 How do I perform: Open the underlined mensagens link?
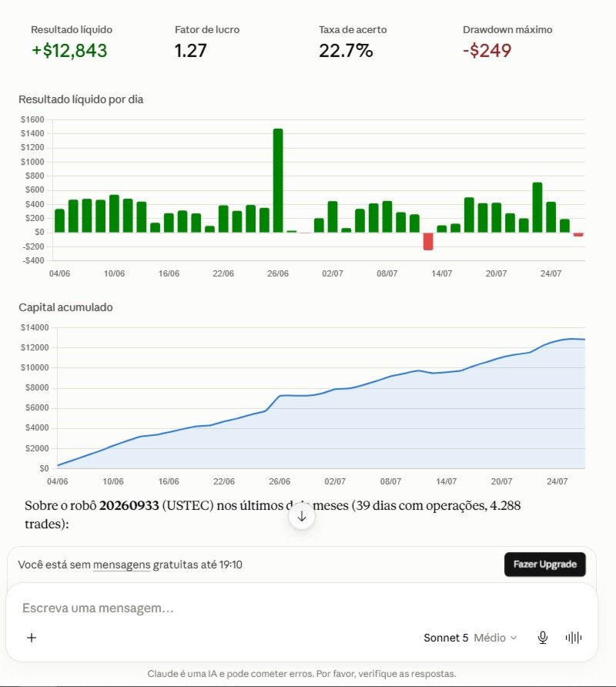[x=122, y=565]
